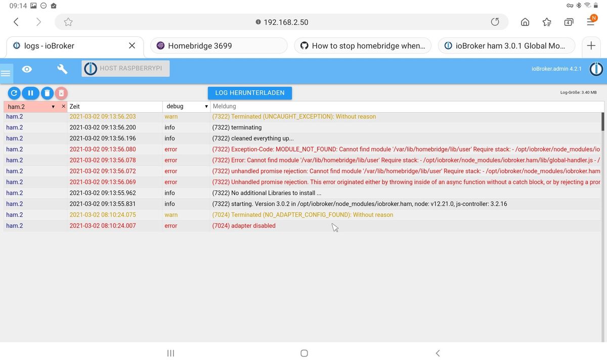This screenshot has height=364, width=607.
Task: Select the Exception-Code MODULE_NOT_FOUND error message
Action: tap(406, 149)
